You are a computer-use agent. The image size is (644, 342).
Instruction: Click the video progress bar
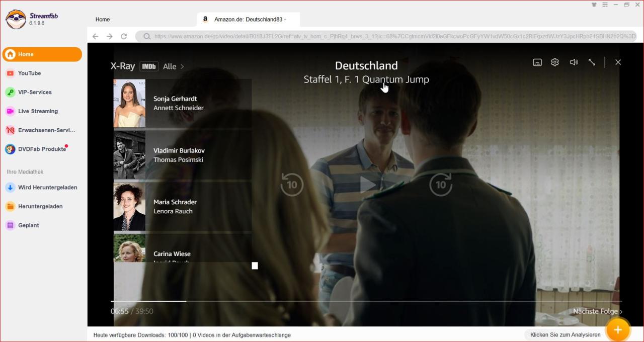click(352, 301)
